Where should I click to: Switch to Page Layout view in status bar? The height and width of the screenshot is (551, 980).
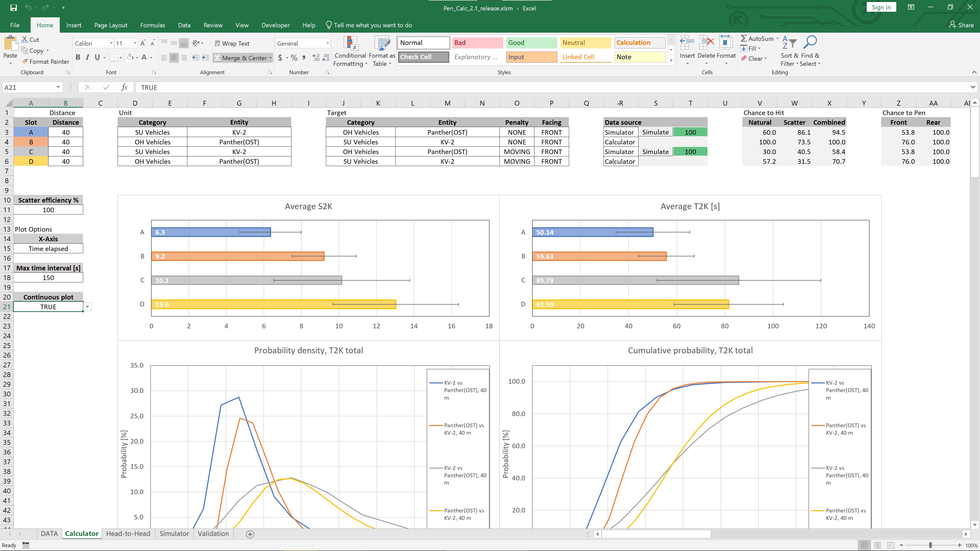(878, 545)
